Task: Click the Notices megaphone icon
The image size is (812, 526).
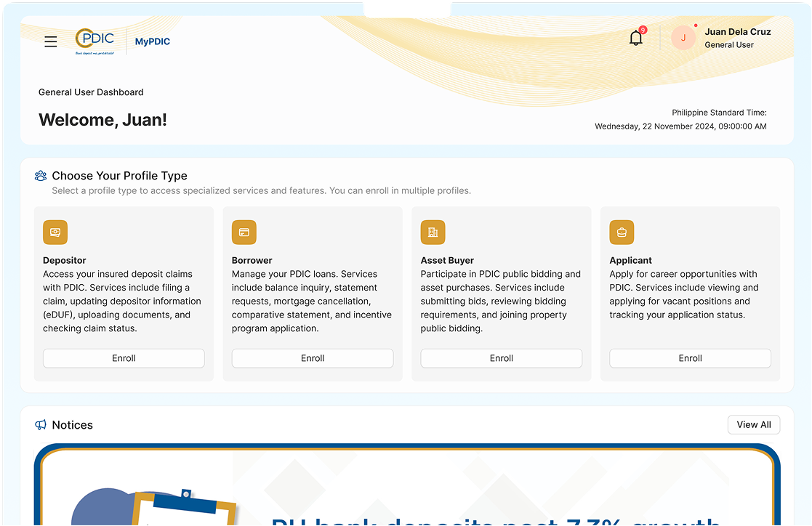Action: 41,425
